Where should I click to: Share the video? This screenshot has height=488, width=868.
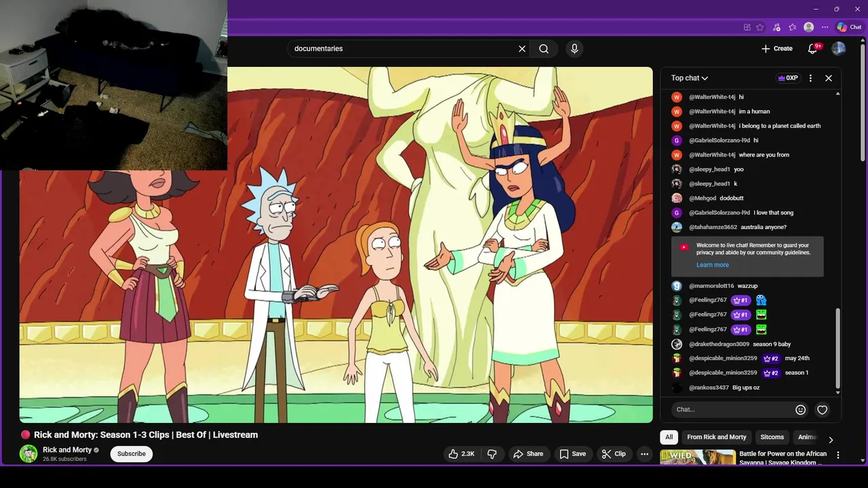pyautogui.click(x=528, y=454)
